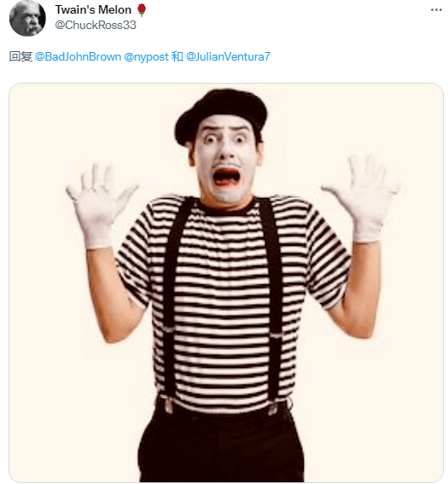Click the mime's raised glove at photo right
Viewport: 448px width, 484px height.
[362, 199]
